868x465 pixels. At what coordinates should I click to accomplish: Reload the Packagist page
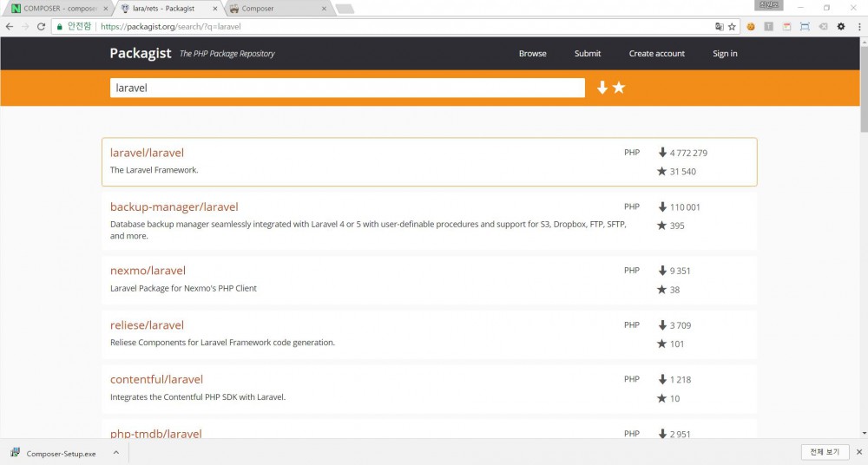pyautogui.click(x=41, y=27)
